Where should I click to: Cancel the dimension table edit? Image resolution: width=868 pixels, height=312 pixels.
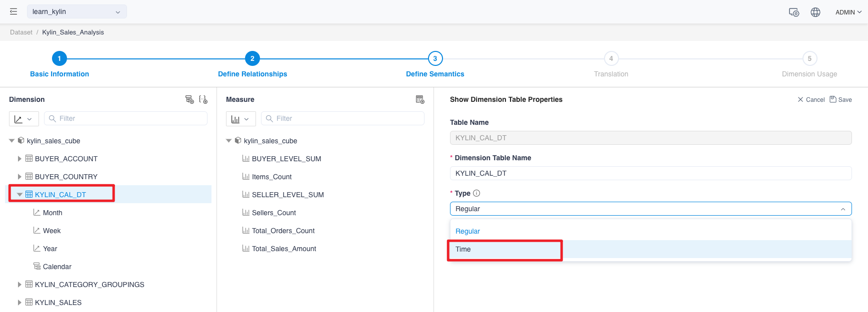811,99
